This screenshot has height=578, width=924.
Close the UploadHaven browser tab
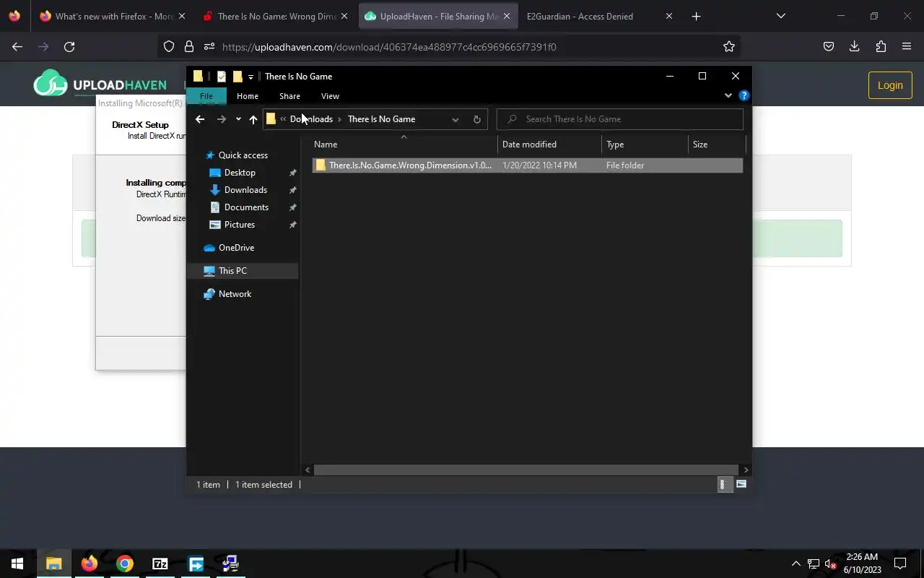[506, 16]
